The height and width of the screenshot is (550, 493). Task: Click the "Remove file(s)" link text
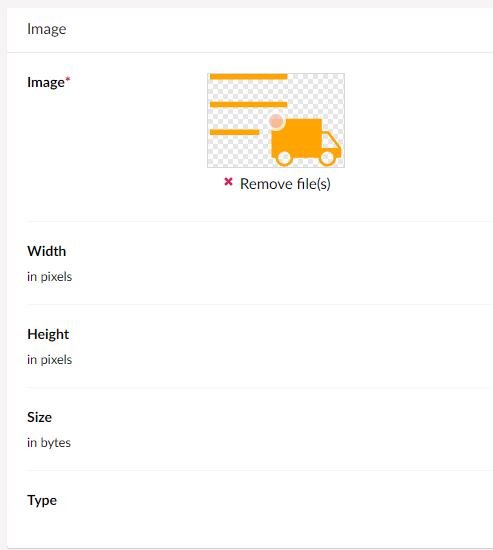(285, 184)
